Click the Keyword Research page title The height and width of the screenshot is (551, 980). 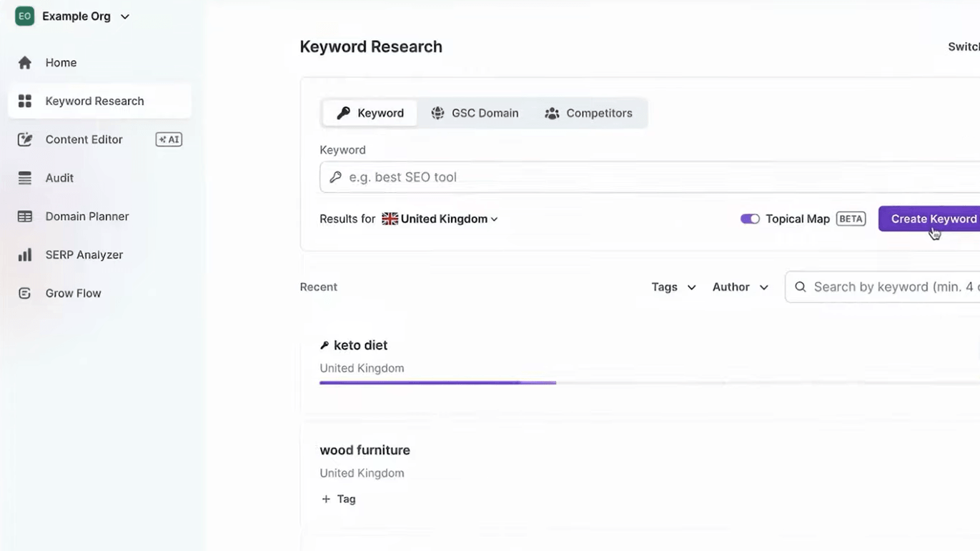click(x=371, y=46)
